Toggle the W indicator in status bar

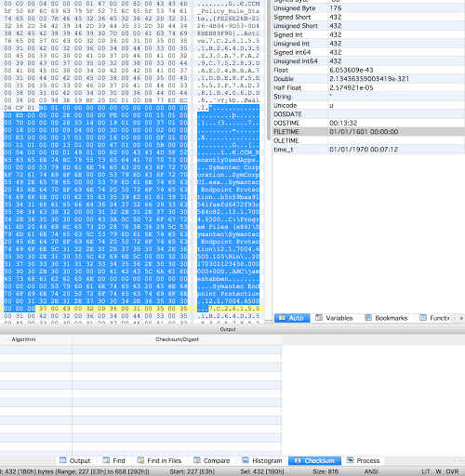tap(438, 471)
